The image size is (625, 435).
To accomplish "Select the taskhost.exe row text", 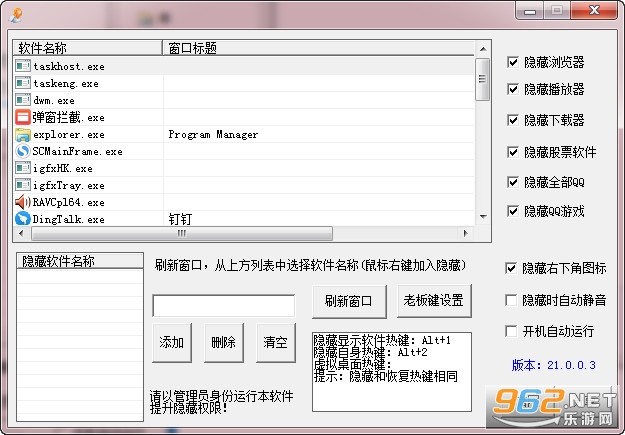I will click(x=69, y=66).
